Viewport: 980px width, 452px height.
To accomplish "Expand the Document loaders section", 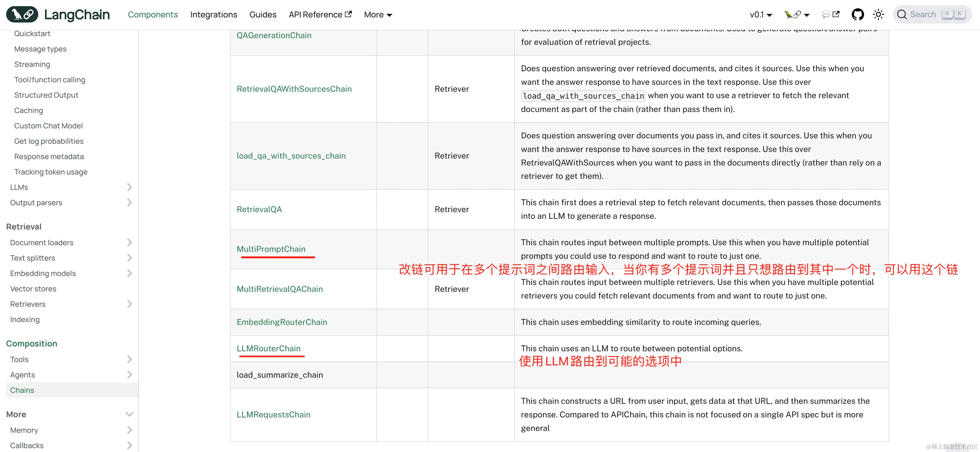I will tap(129, 243).
